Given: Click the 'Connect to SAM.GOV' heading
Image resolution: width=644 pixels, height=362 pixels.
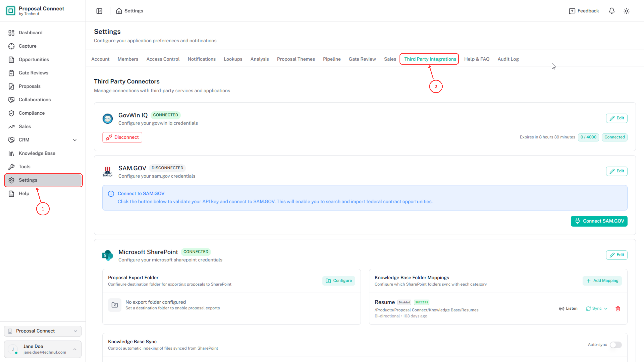Looking at the screenshot, I should [x=141, y=194].
